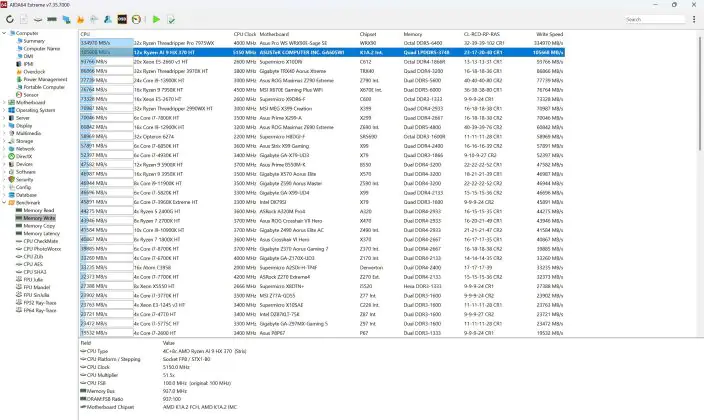Click the CPU Type field row
The height and width of the screenshot is (420, 704).
click(163, 351)
